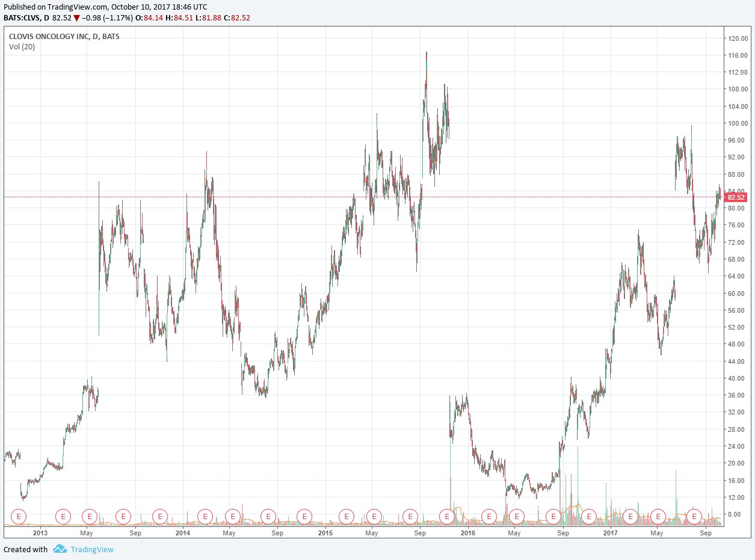
Task: Select earnings marker above May 2014 label
Action: 232,516
